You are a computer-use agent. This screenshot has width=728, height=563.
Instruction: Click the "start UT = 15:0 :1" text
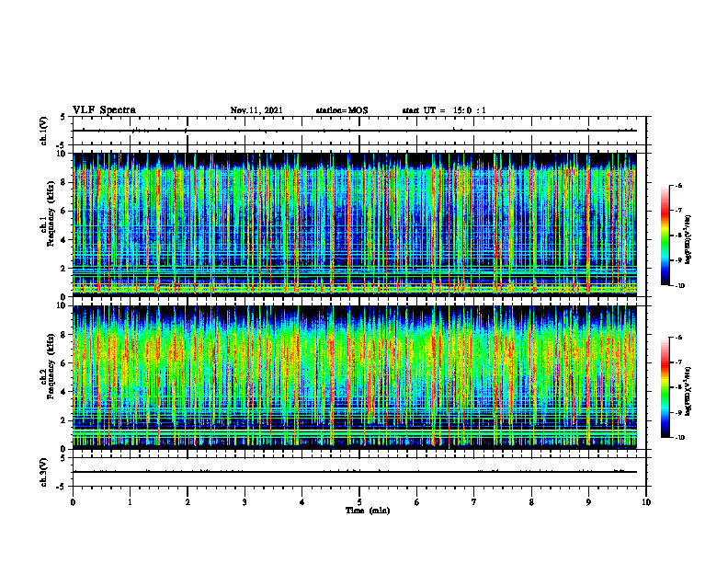(x=444, y=110)
